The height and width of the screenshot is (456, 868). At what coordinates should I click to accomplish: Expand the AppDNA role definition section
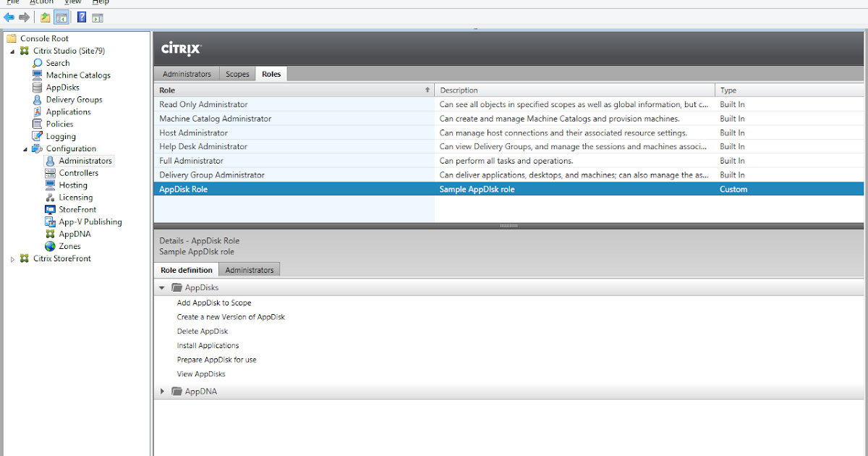click(162, 391)
